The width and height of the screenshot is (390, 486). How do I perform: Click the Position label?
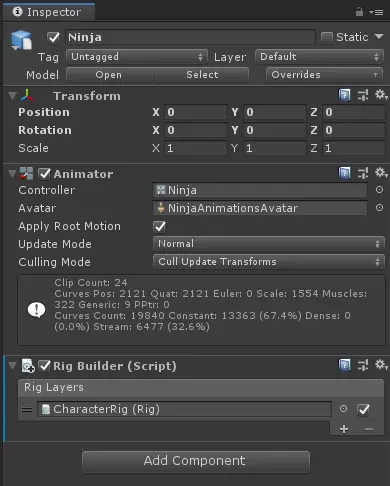click(x=44, y=112)
